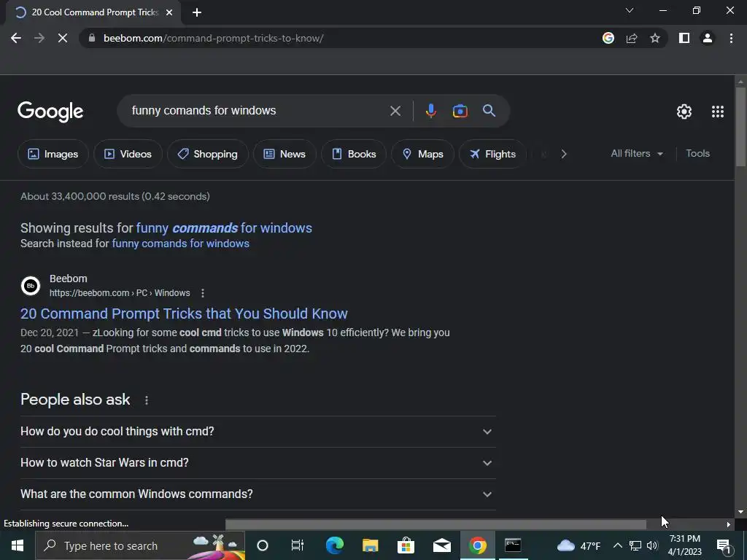
Task: Open Mail app from taskbar
Action: click(x=441, y=545)
